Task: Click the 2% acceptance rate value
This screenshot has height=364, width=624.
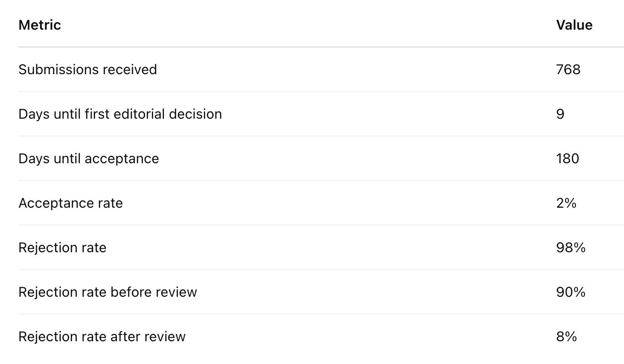Action: pyautogui.click(x=566, y=203)
